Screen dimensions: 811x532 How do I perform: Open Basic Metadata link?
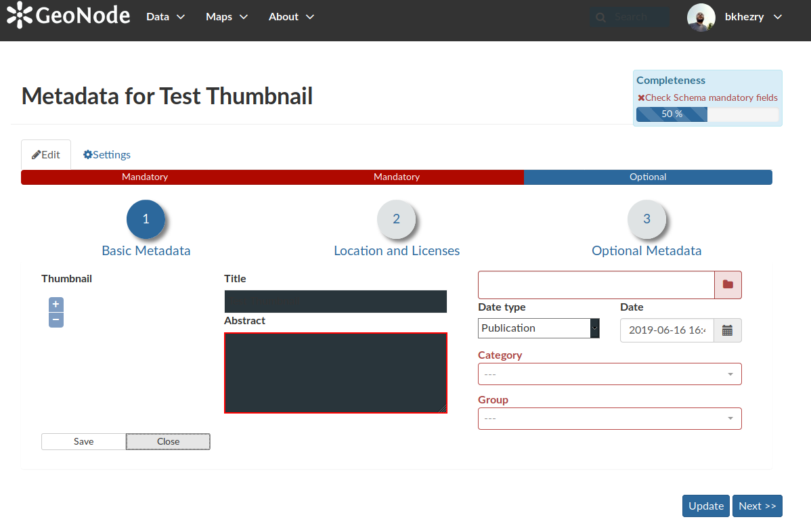pos(146,250)
